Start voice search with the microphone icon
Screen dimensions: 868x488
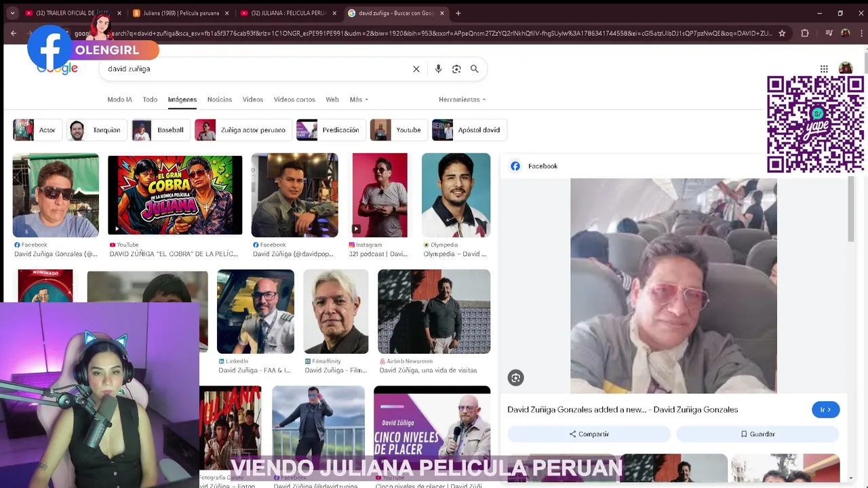(x=438, y=69)
